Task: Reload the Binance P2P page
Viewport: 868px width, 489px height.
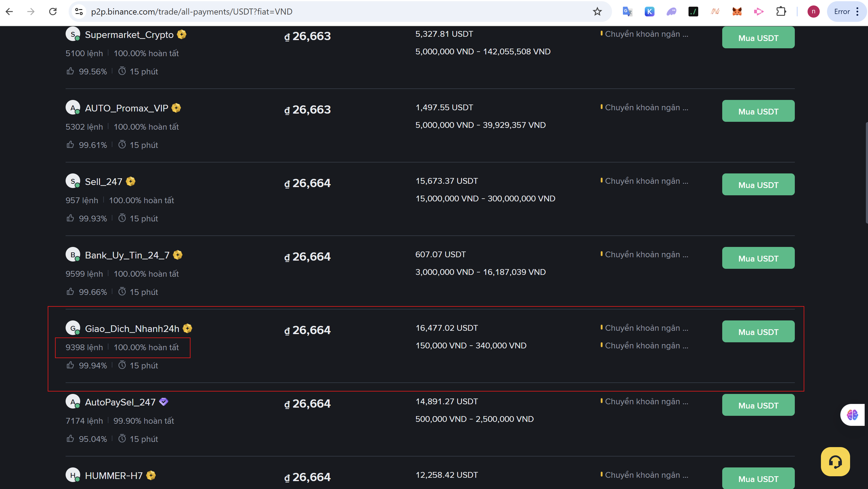Action: tap(53, 12)
